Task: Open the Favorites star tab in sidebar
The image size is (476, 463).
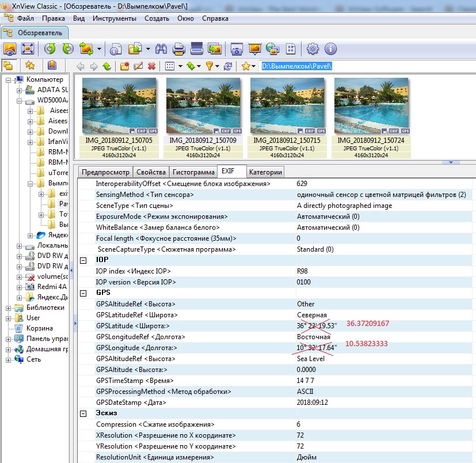Action: click(30, 65)
